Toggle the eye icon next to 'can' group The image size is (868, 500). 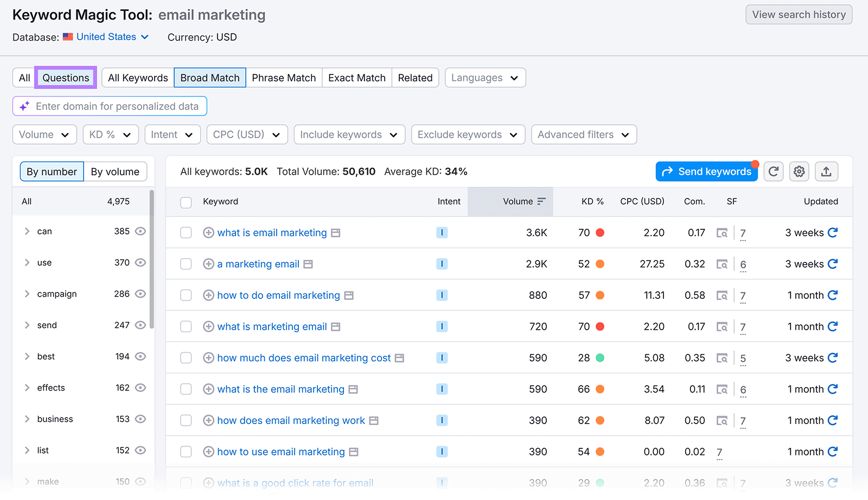point(140,231)
